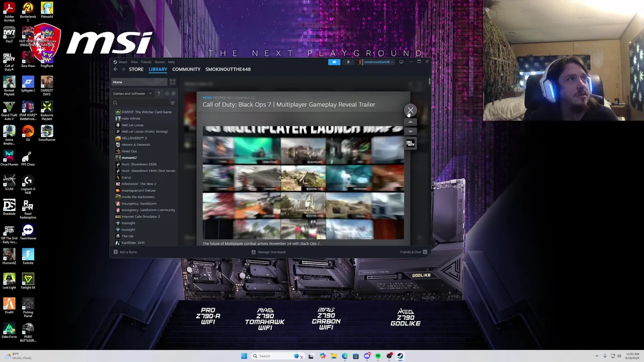Toggle sort order arrow in library sidebar
The image size is (644, 362).
click(159, 94)
